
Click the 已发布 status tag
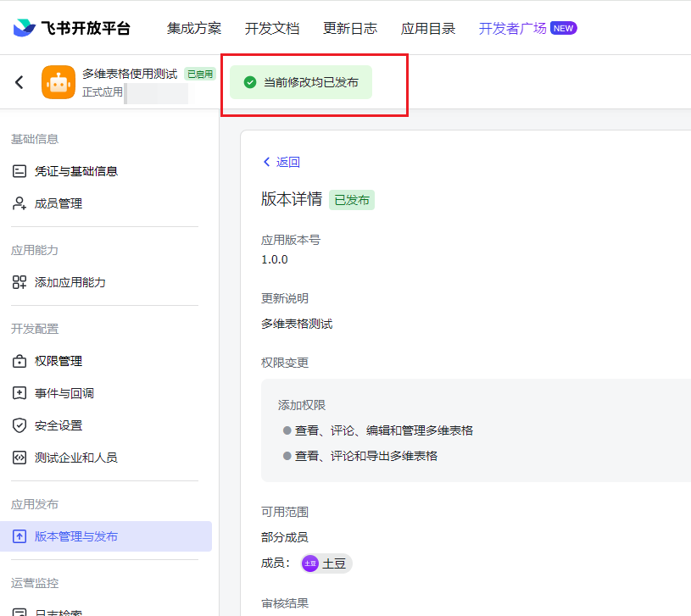click(x=352, y=200)
